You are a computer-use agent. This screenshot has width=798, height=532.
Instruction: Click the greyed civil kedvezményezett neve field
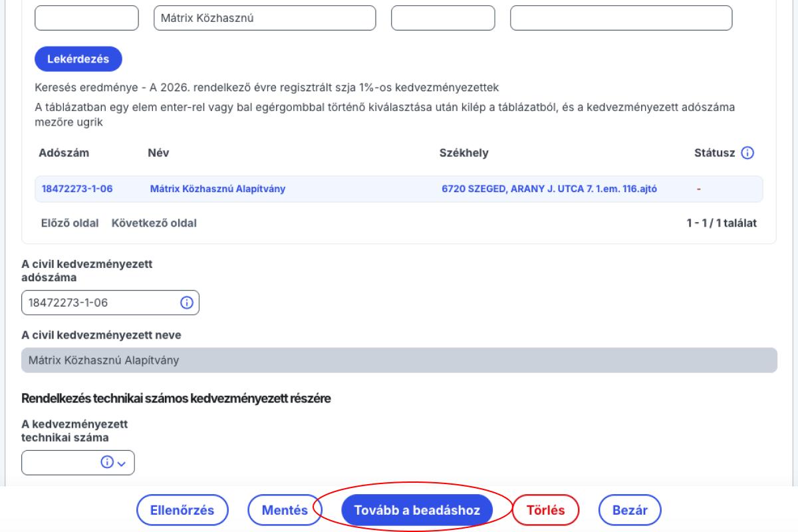[399, 360]
